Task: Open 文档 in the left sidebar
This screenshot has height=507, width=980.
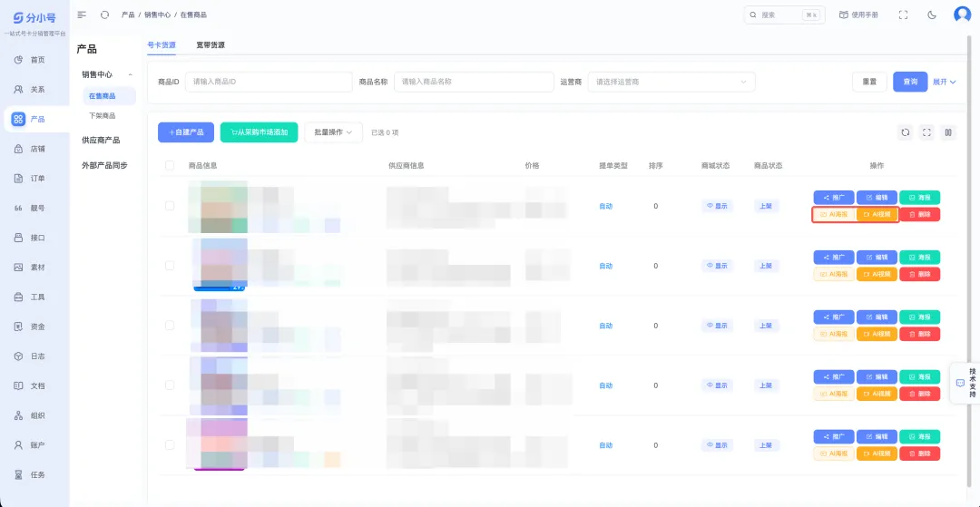Action: click(x=35, y=385)
